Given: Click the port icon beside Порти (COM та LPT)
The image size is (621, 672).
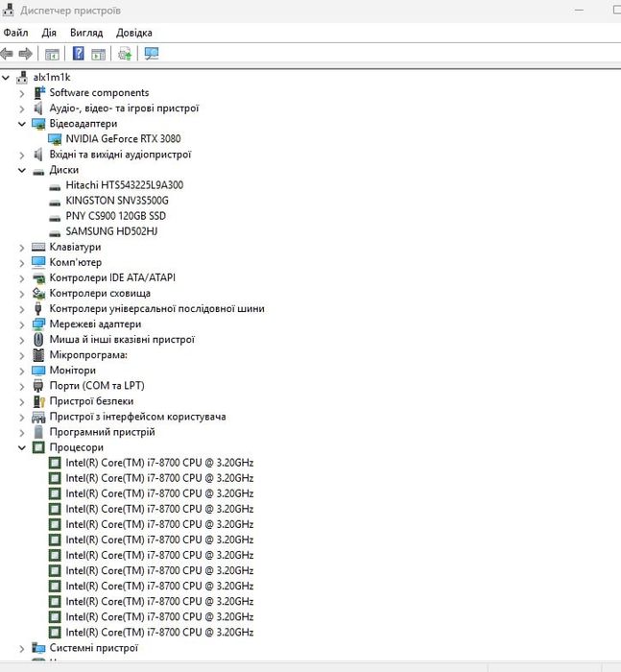Looking at the screenshot, I should [38, 386].
